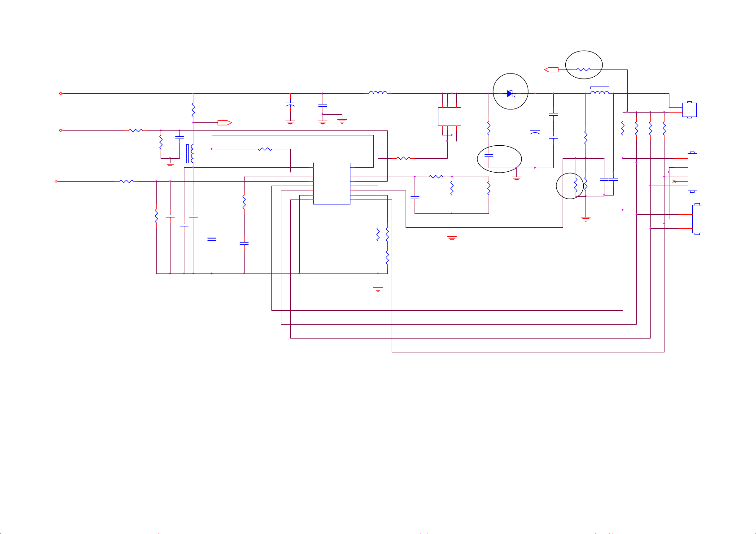Select the horizontal inductor with core bar
Screen dimensions: 756x534
point(599,91)
